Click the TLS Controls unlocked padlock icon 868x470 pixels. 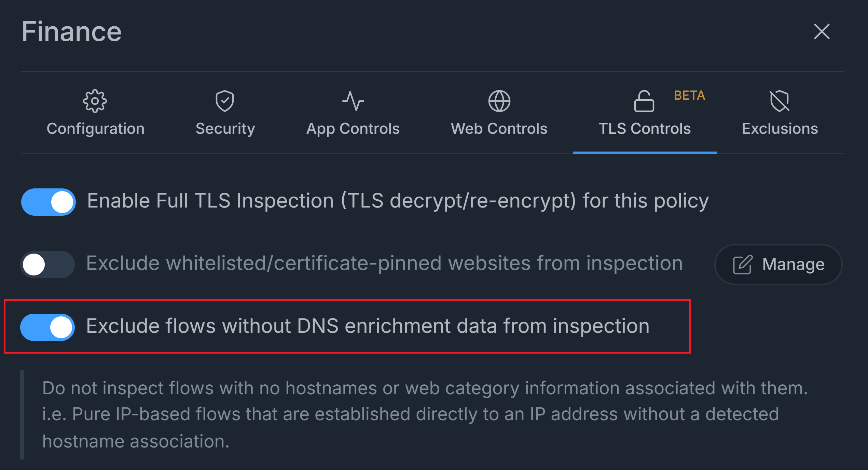644,101
